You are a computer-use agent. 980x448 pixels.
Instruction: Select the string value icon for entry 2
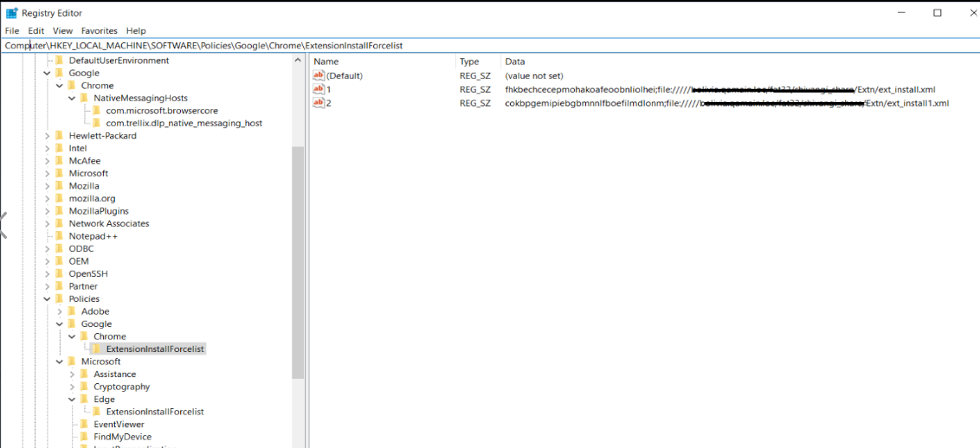click(319, 103)
